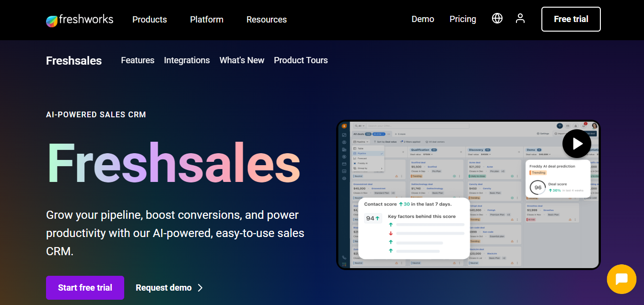This screenshot has width=644, height=305.
Task: Click the Freddy AI deal prediction card
Action: (x=558, y=180)
